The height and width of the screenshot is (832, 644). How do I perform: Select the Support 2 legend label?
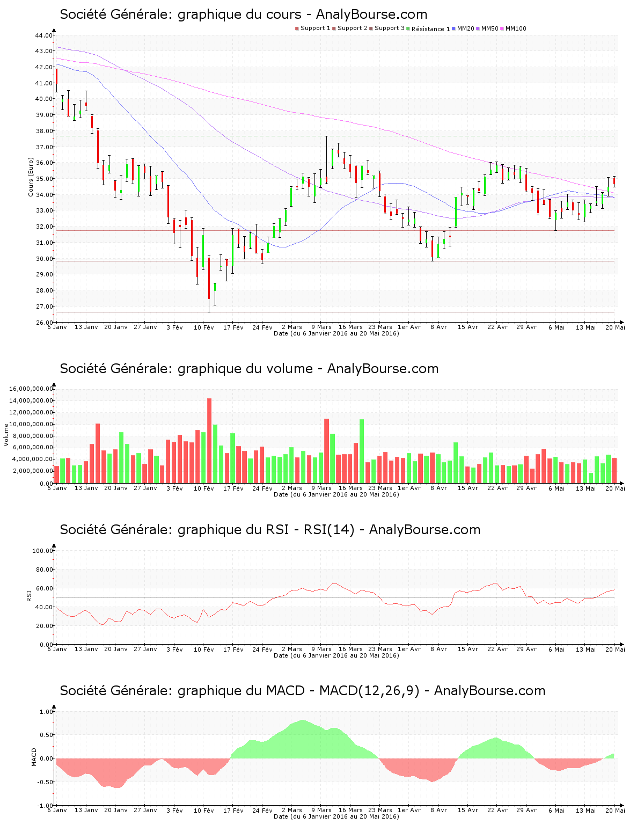(353, 28)
